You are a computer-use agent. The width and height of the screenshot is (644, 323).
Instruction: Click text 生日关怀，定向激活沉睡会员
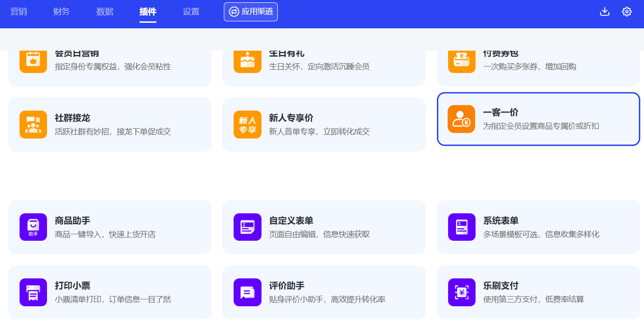coord(319,66)
